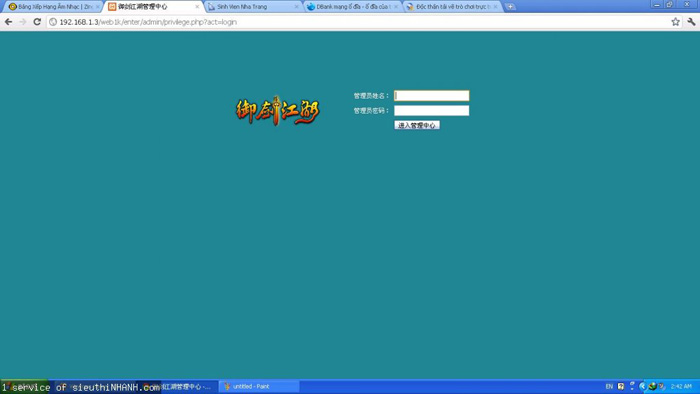Screen dimensions: 700x394
Task: Bookmark this page with the star icon
Action: [x=675, y=22]
